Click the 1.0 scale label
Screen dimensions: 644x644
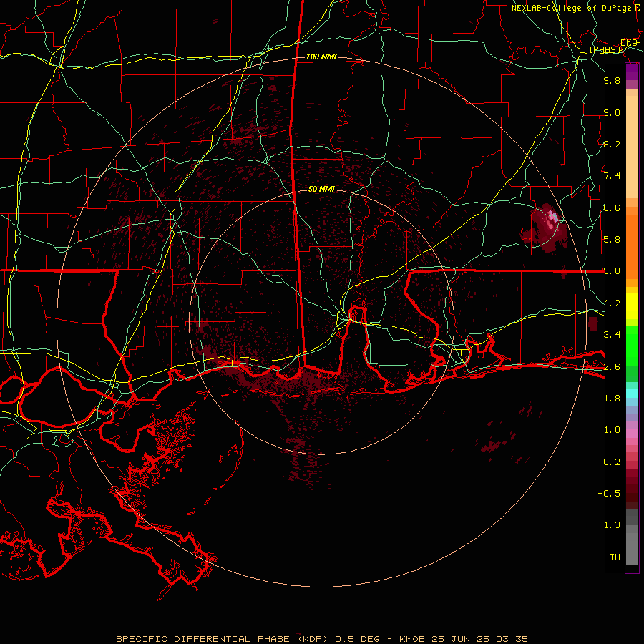[612, 429]
